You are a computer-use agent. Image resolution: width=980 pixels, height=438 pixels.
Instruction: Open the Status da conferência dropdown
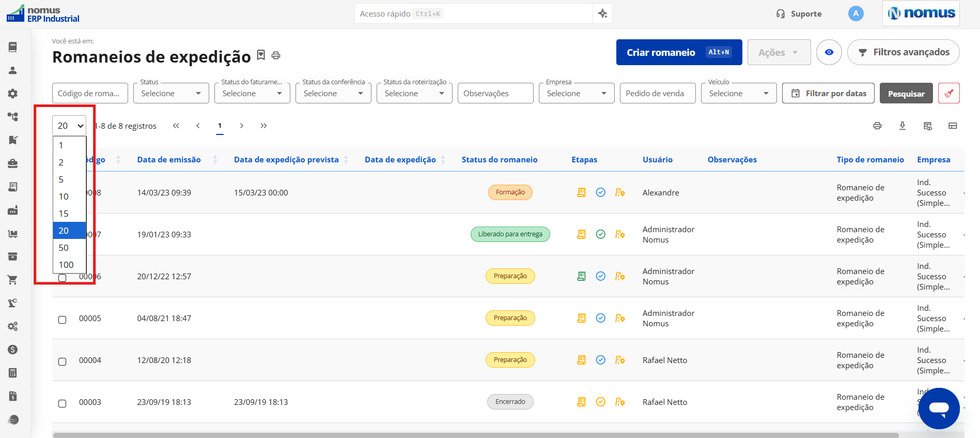coord(333,93)
